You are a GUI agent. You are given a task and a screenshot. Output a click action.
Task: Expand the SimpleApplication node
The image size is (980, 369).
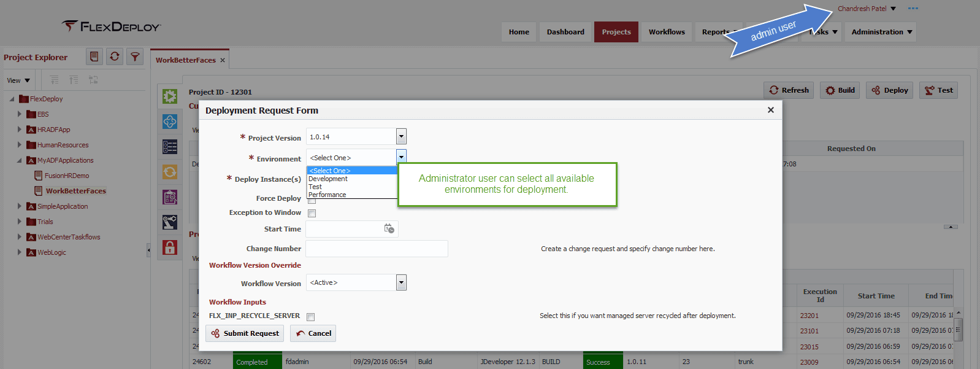(20, 206)
